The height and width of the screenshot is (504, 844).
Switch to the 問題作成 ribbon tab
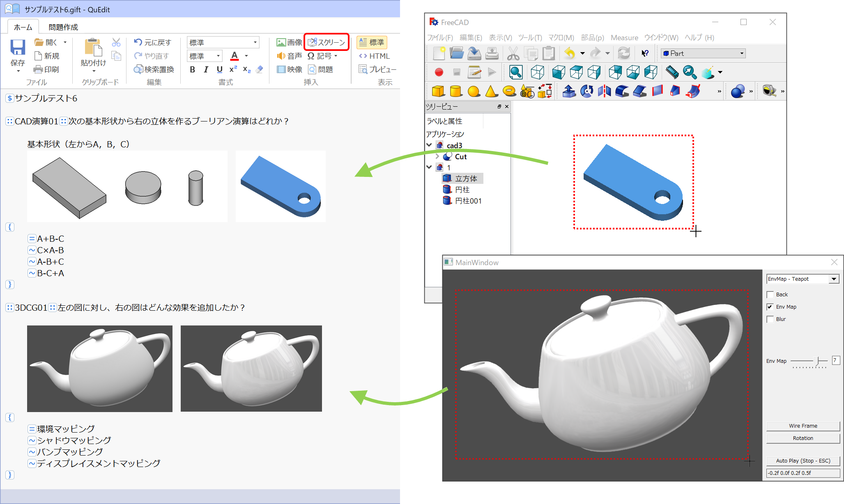click(63, 27)
